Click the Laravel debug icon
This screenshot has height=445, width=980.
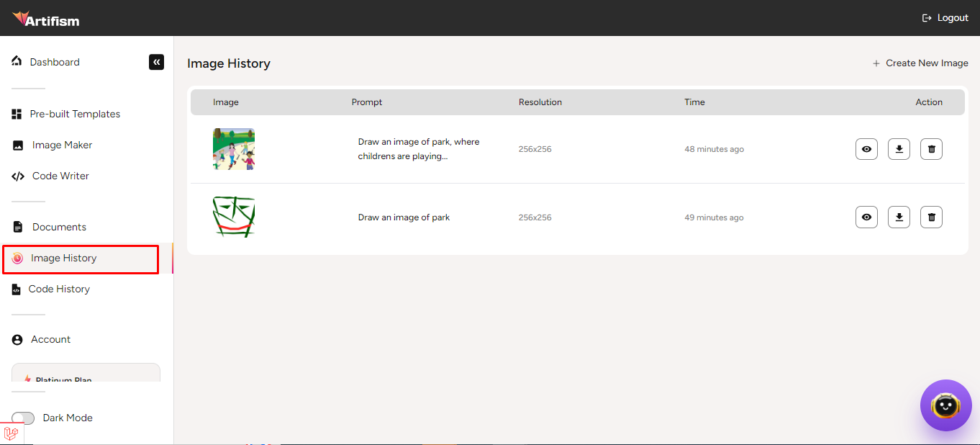point(11,433)
